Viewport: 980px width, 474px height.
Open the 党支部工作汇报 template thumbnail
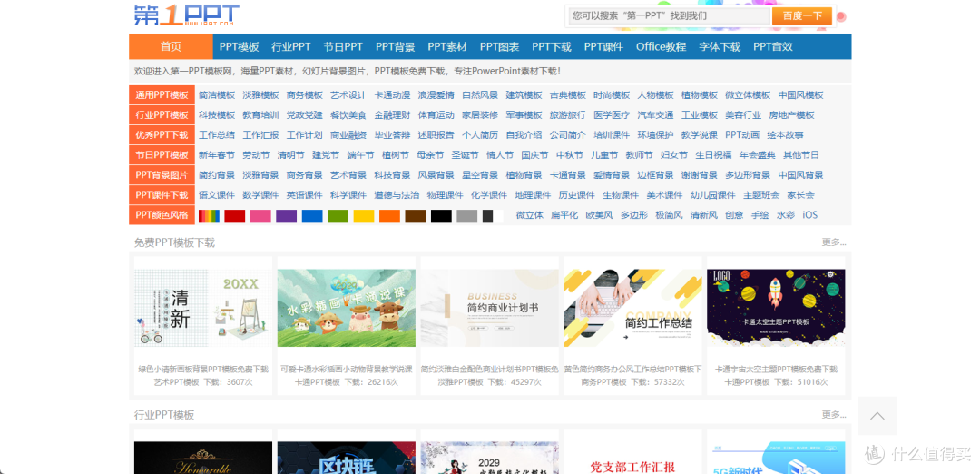(632, 458)
